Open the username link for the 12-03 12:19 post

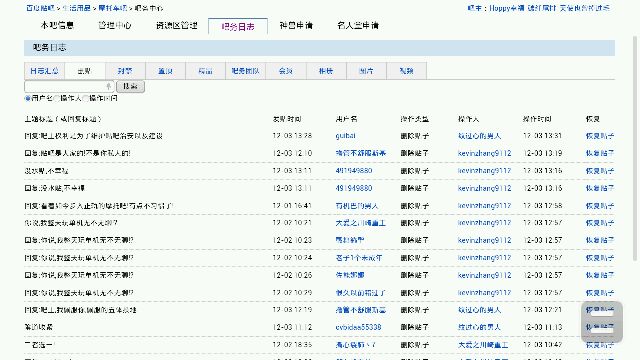360,310
